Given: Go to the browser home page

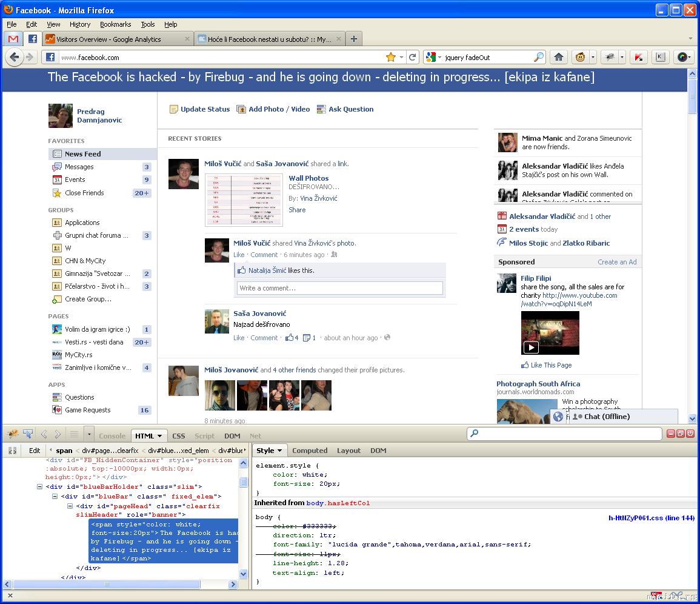Looking at the screenshot, I should click(x=558, y=57).
